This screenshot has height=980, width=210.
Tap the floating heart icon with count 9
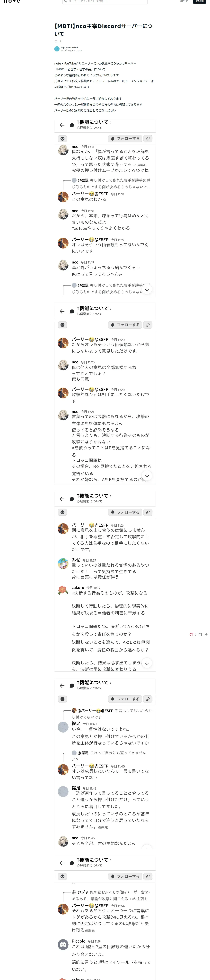pos(191,635)
